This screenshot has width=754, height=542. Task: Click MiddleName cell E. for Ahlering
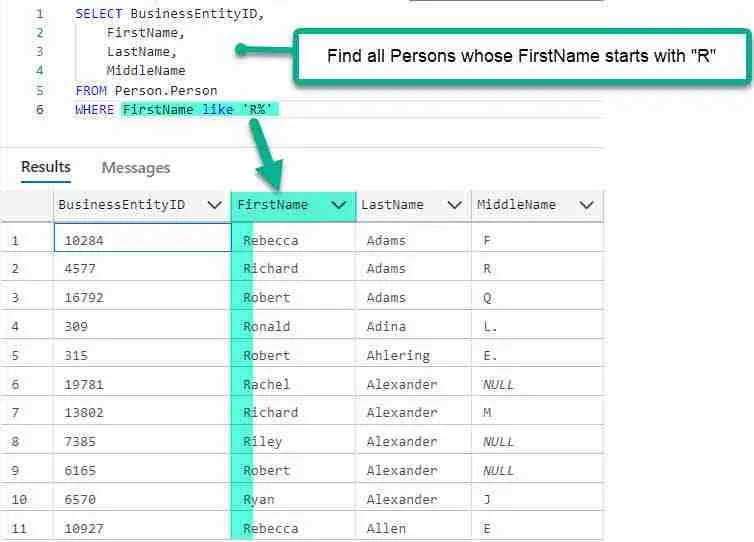[x=538, y=354]
